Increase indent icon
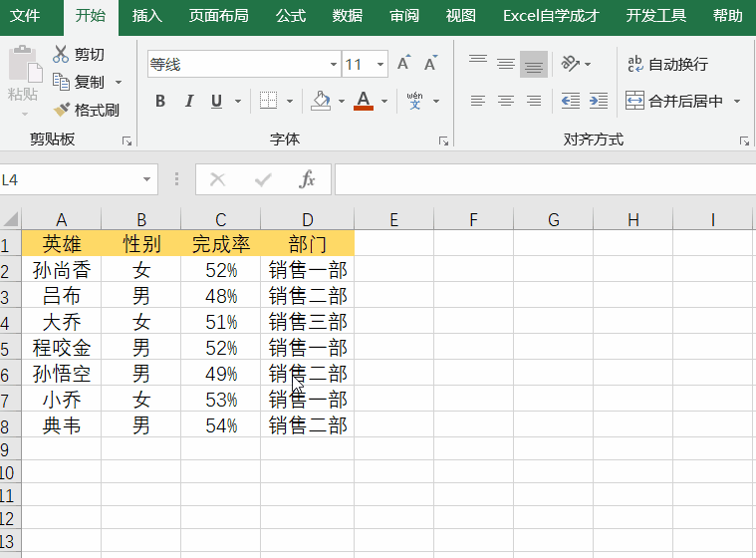 coord(599,101)
